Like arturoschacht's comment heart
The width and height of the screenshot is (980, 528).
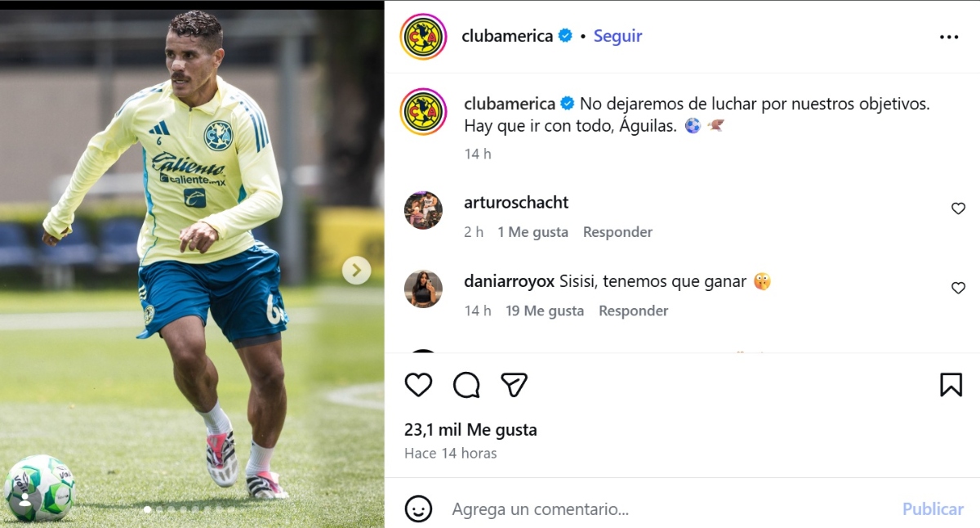[959, 208]
